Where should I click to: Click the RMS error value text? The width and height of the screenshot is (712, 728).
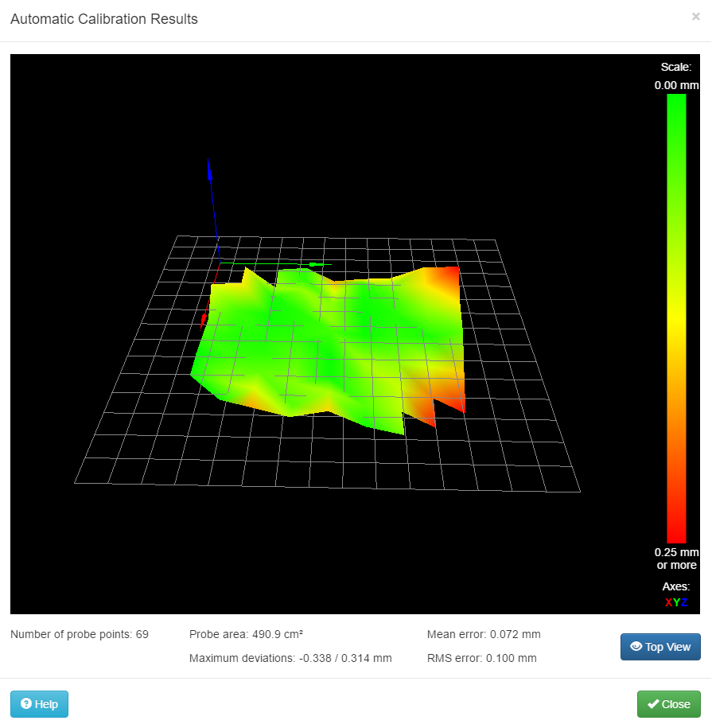[482, 658]
